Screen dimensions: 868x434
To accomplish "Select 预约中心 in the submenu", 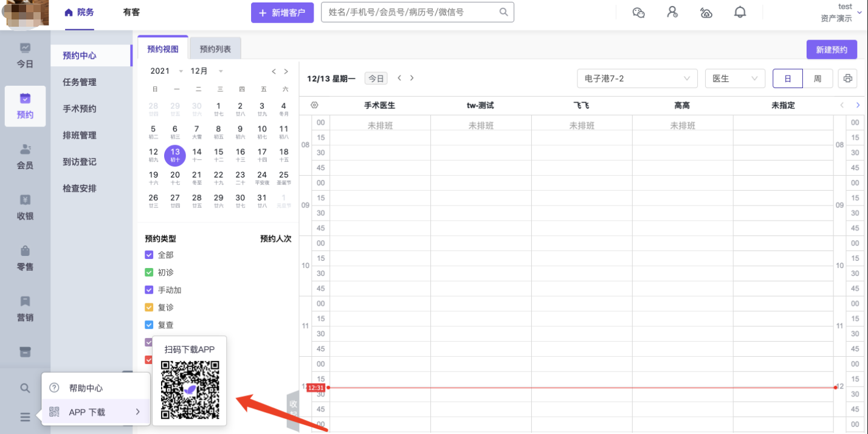I will click(x=91, y=55).
